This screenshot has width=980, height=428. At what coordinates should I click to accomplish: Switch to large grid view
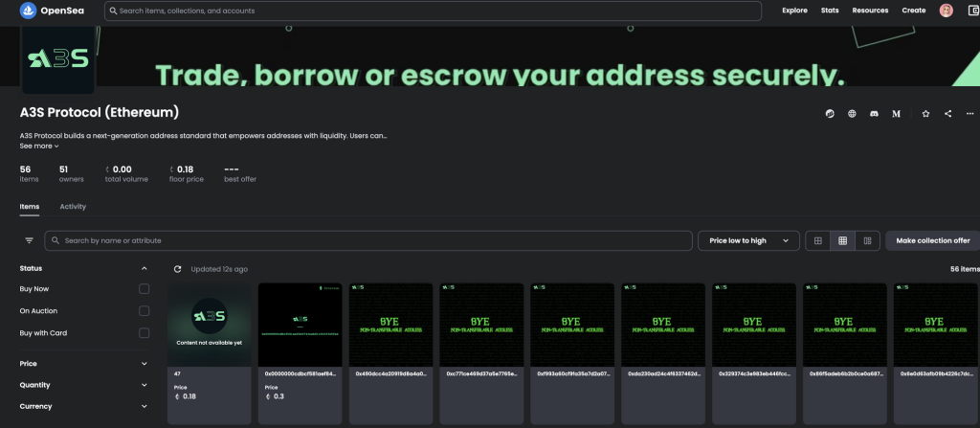pyautogui.click(x=817, y=240)
